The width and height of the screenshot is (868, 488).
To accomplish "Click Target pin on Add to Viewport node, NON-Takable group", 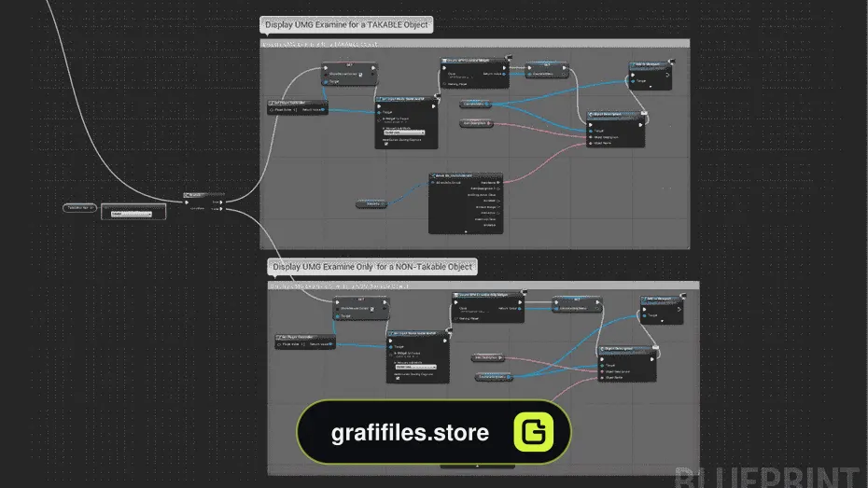I will click(644, 315).
